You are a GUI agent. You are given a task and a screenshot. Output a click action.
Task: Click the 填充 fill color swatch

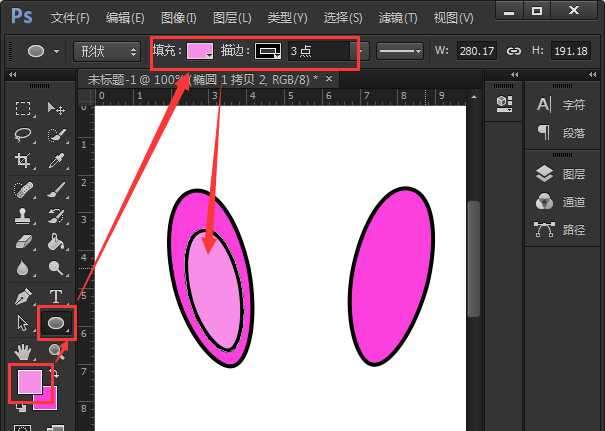(200, 51)
